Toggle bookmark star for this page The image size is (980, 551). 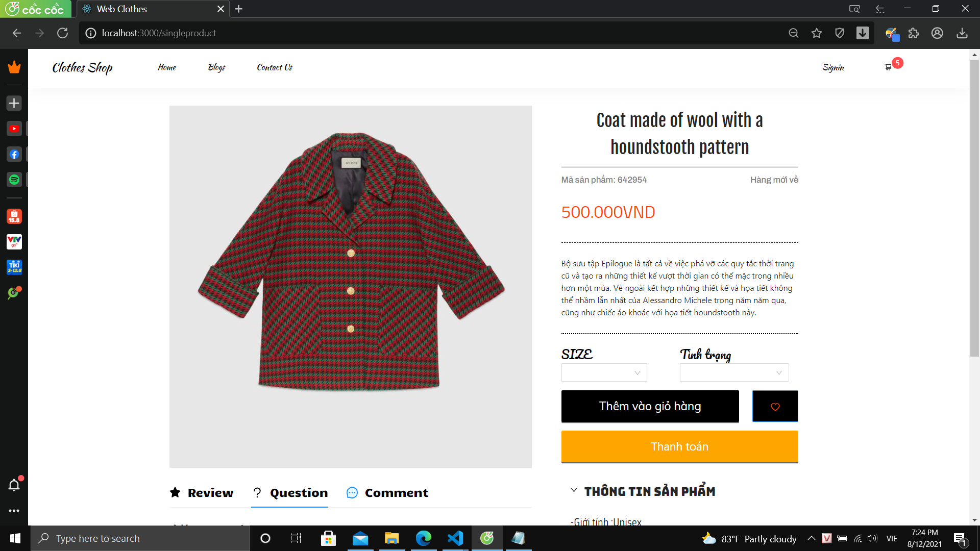[816, 33]
